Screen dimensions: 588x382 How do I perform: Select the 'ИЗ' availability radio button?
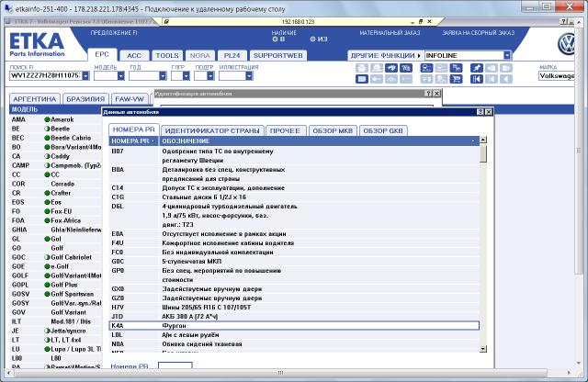(x=312, y=39)
